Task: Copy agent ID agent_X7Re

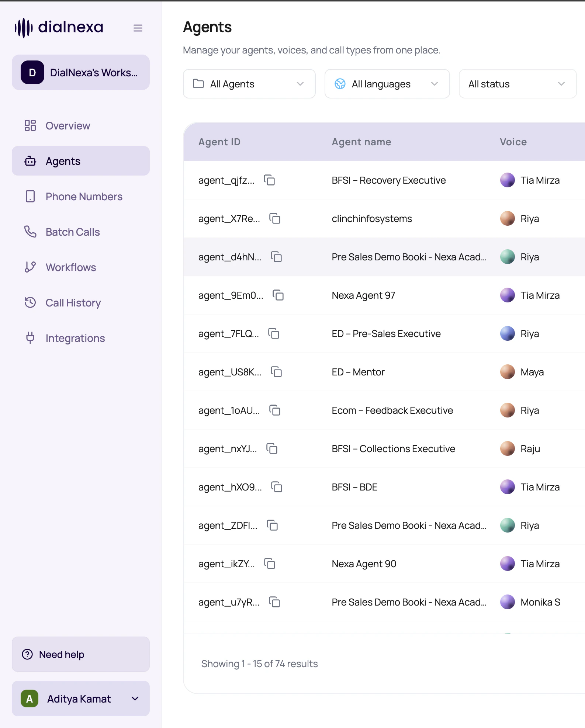Action: tap(275, 219)
